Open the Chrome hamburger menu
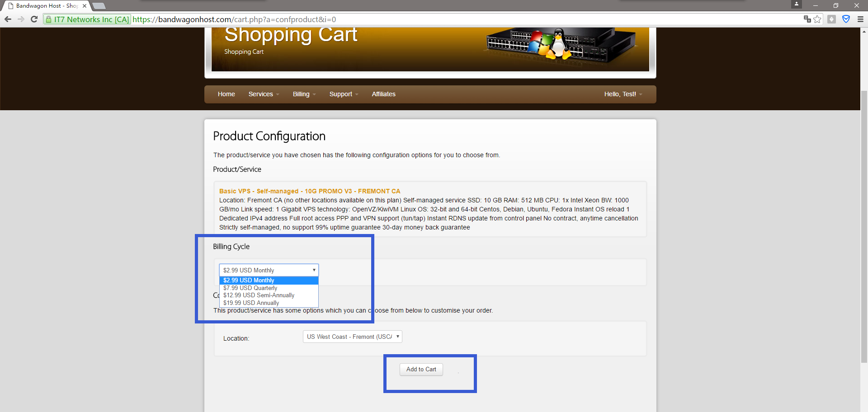The image size is (868, 412). 860,19
